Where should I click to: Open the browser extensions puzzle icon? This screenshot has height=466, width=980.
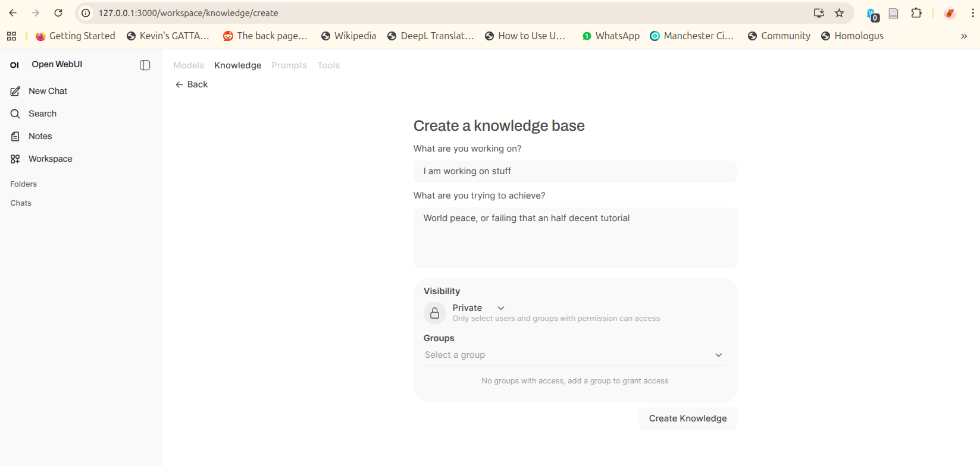click(x=916, y=13)
